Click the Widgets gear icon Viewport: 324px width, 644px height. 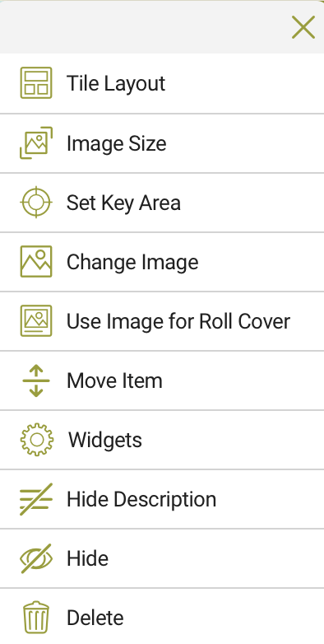(37, 440)
